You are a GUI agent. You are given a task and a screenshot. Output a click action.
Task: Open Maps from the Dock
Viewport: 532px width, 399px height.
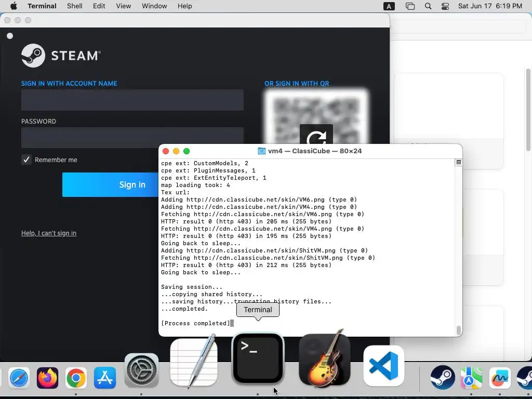coord(471,378)
